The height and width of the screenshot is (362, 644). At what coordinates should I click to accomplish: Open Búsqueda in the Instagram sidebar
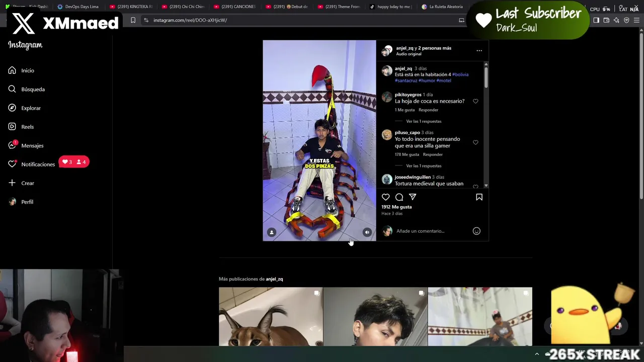pyautogui.click(x=27, y=89)
